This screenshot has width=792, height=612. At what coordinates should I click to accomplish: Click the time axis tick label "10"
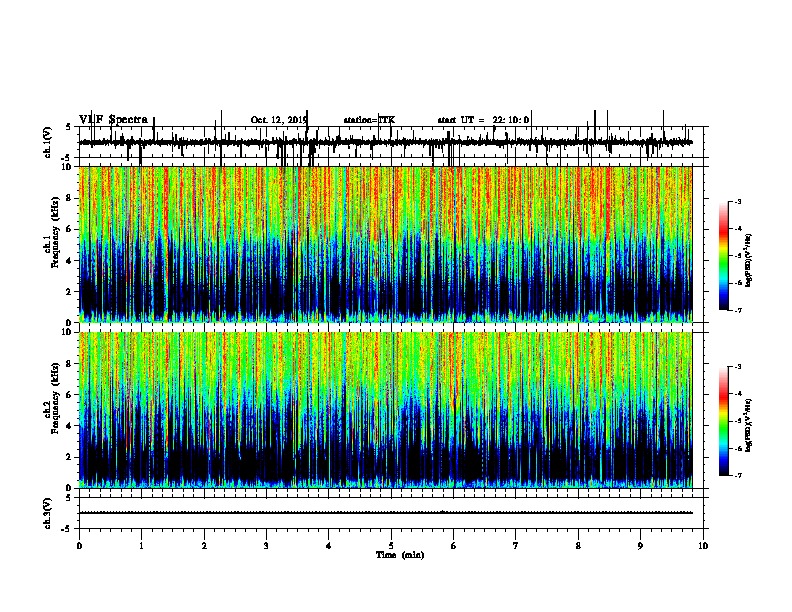pyautogui.click(x=703, y=546)
